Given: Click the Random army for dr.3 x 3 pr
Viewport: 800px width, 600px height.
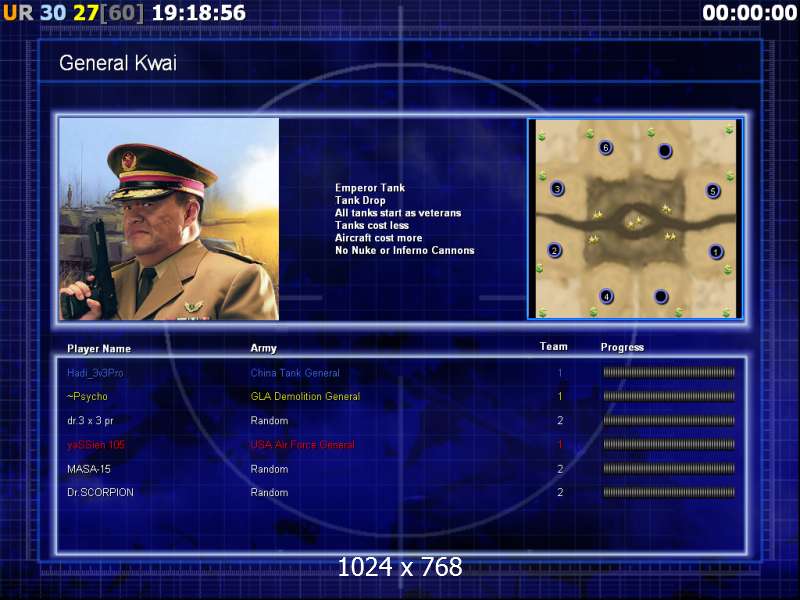Looking at the screenshot, I should pos(269,421).
